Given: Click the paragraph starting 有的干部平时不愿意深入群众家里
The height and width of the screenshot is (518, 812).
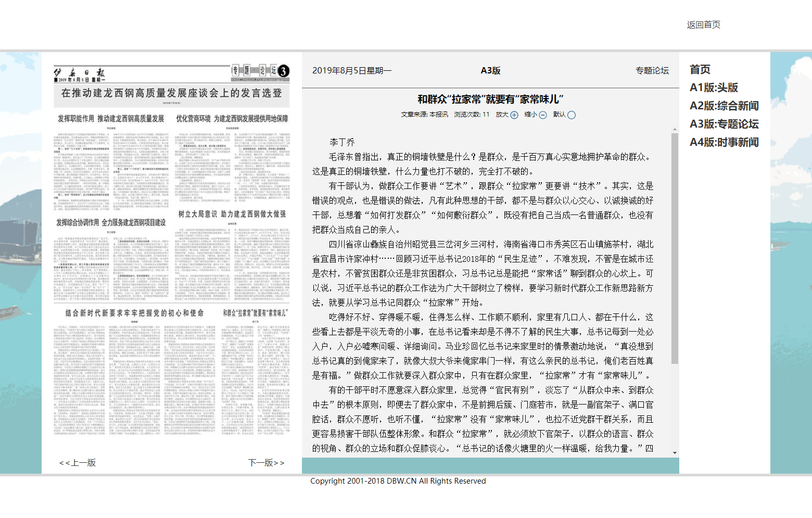Looking at the screenshot, I should pyautogui.click(x=483, y=419).
